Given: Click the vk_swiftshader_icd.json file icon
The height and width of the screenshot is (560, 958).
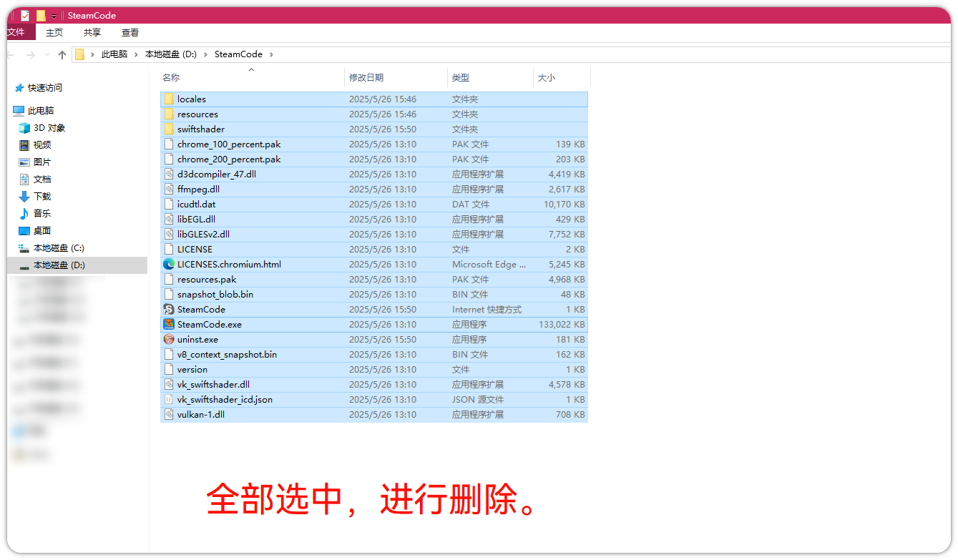Looking at the screenshot, I should tap(169, 400).
